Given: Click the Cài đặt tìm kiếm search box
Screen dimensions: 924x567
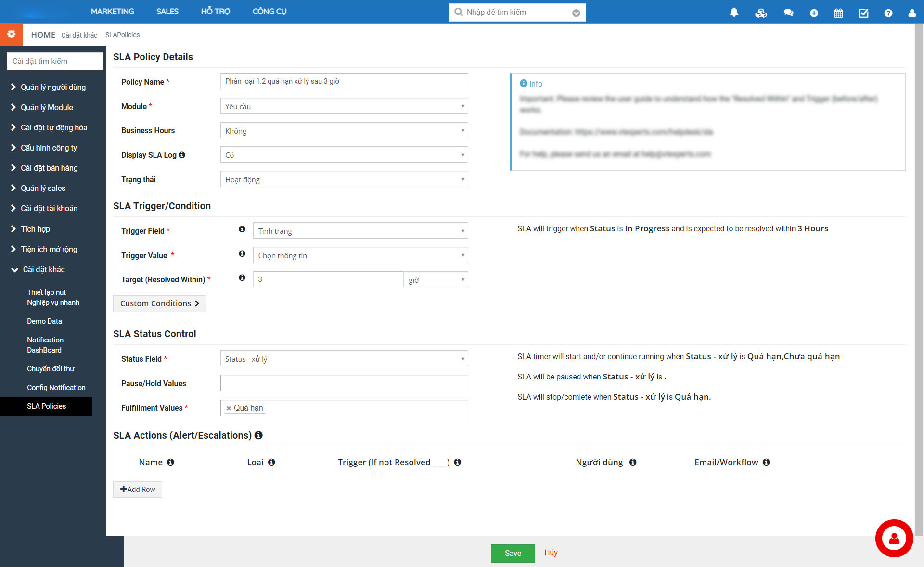Looking at the screenshot, I should tap(55, 61).
